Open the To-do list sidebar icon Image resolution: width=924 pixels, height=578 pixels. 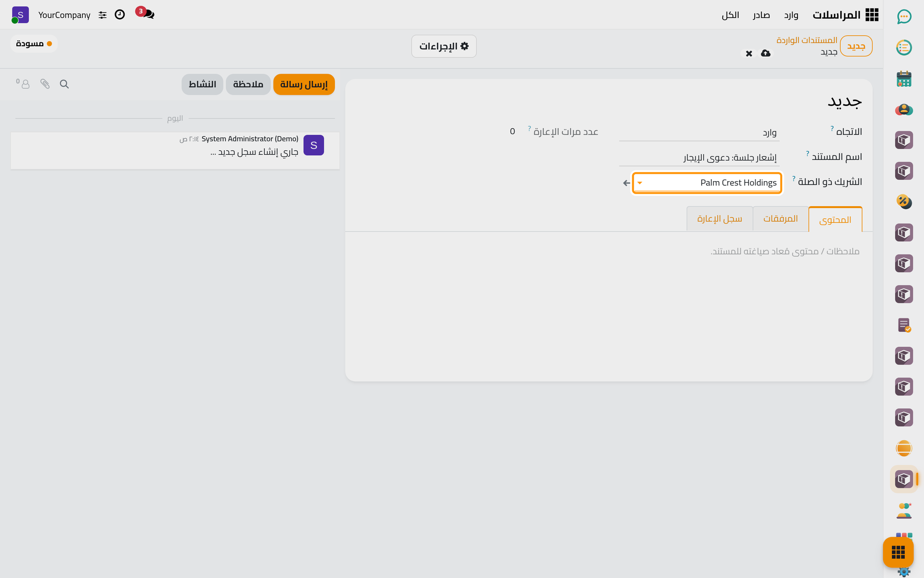point(904,48)
